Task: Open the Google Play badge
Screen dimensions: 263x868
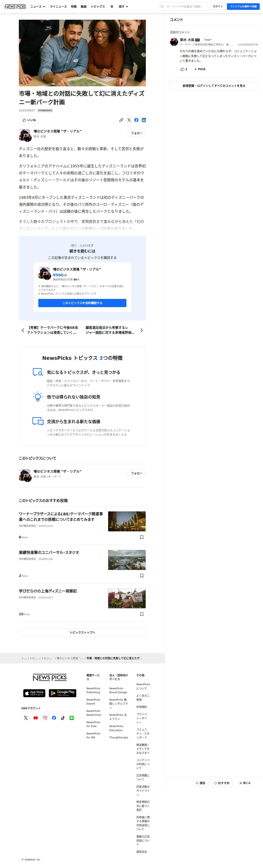Action: click(62, 693)
